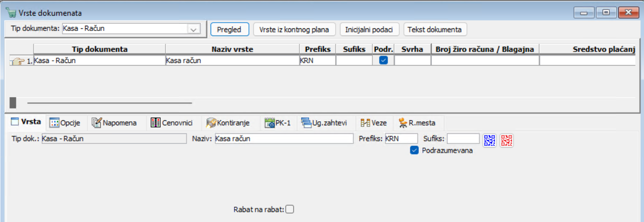
Task: Click the empty Sufiks input field
Action: tap(463, 139)
